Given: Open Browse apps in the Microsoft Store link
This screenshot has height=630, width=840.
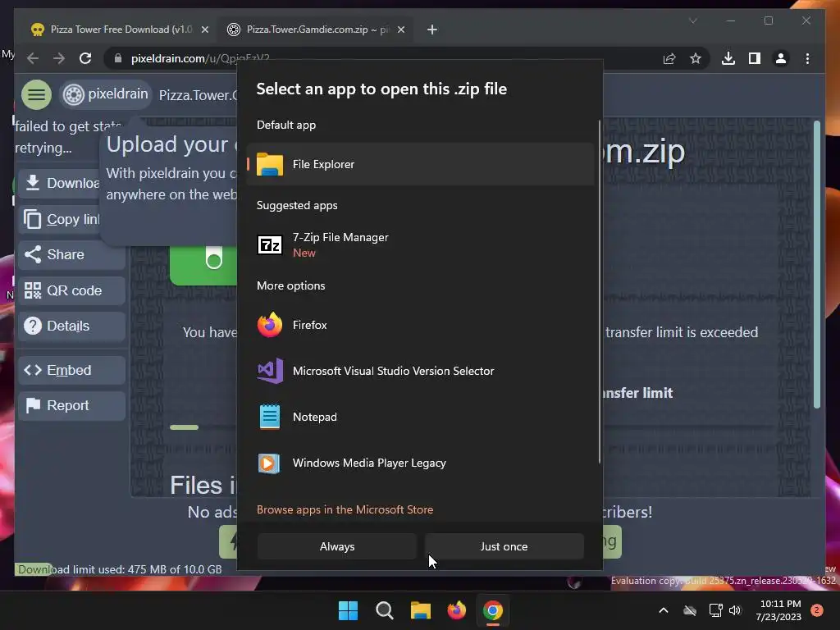Looking at the screenshot, I should click(345, 509).
